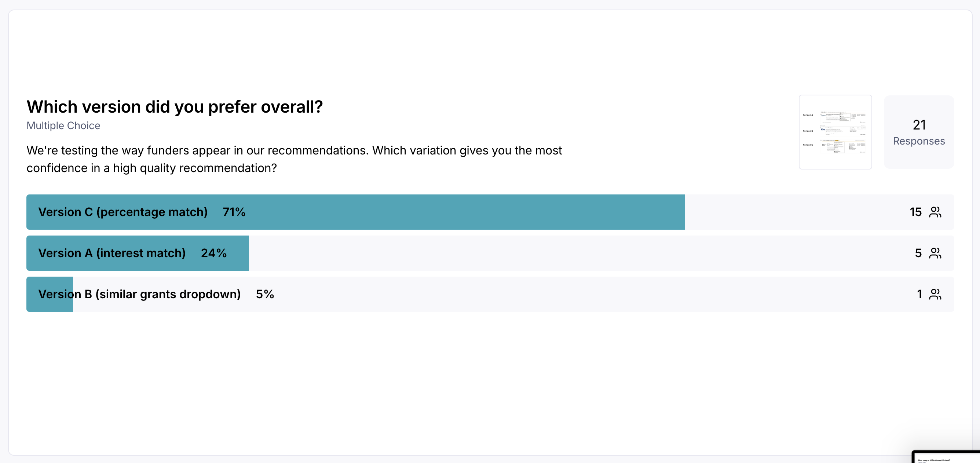Click the 5 respondents count

(918, 253)
